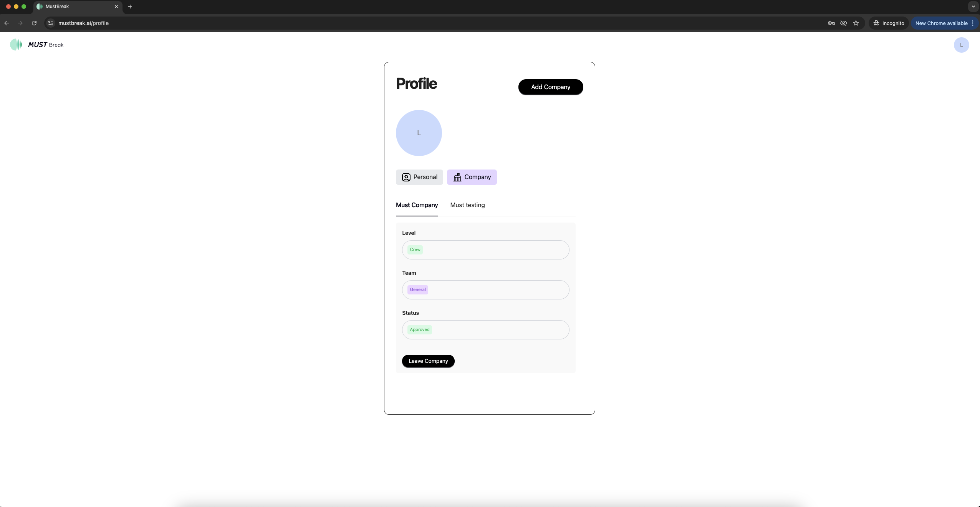This screenshot has height=507, width=980.
Task: Click the tracking protection eye icon
Action: click(x=844, y=23)
